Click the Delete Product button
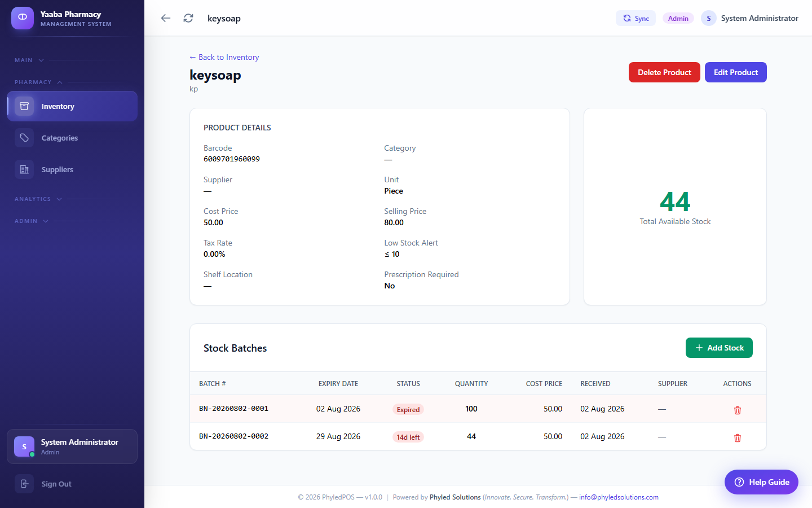 click(664, 72)
